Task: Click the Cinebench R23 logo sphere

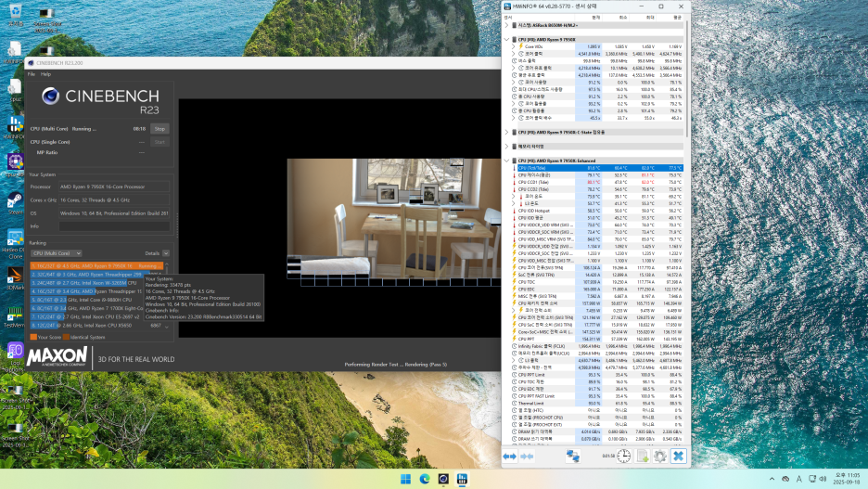Action: click(50, 97)
